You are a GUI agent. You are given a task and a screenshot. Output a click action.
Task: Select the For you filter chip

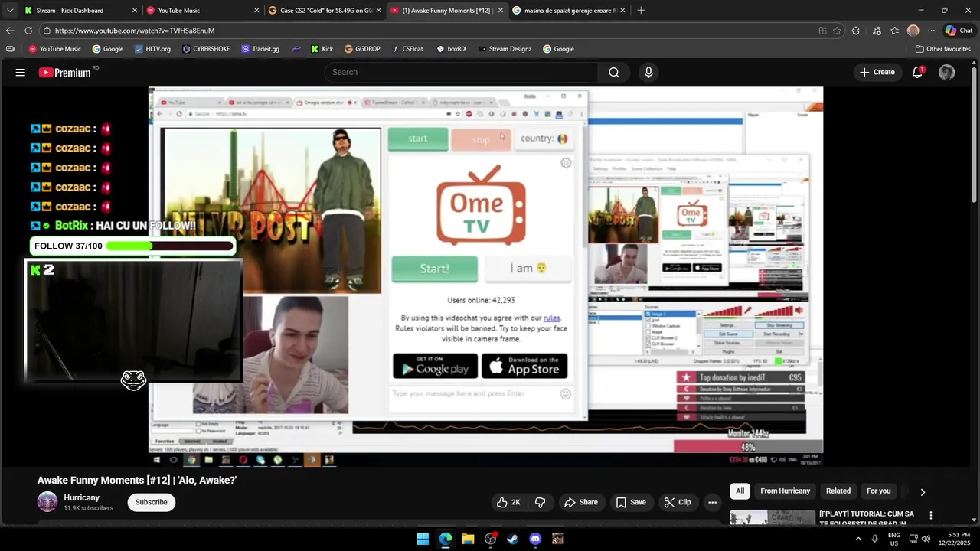point(878,491)
